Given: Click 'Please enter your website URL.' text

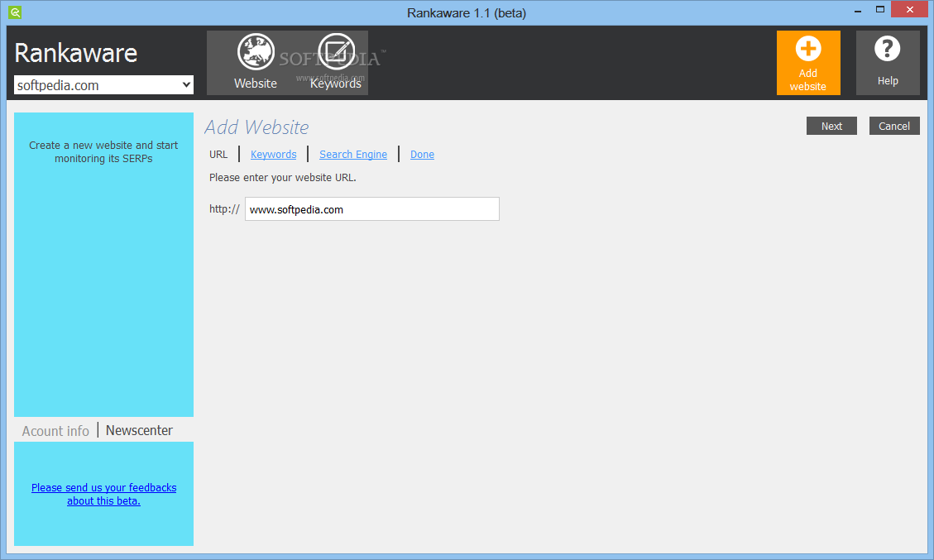Looking at the screenshot, I should point(282,178).
